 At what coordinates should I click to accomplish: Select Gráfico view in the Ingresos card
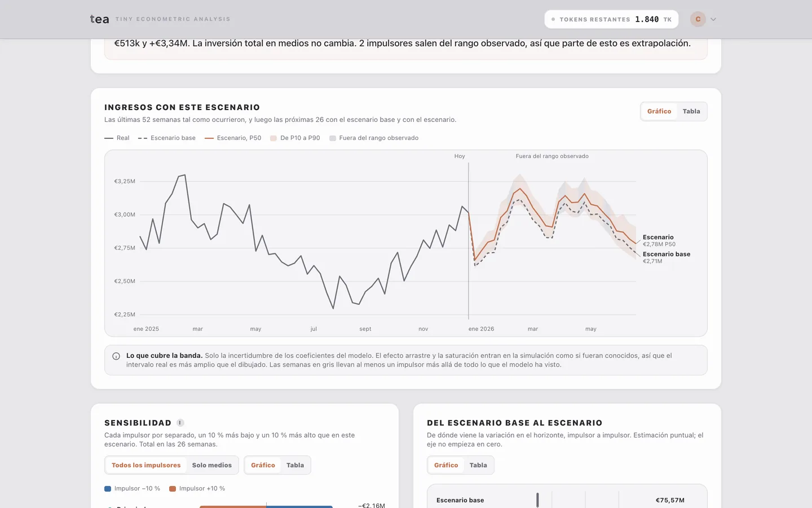659,111
